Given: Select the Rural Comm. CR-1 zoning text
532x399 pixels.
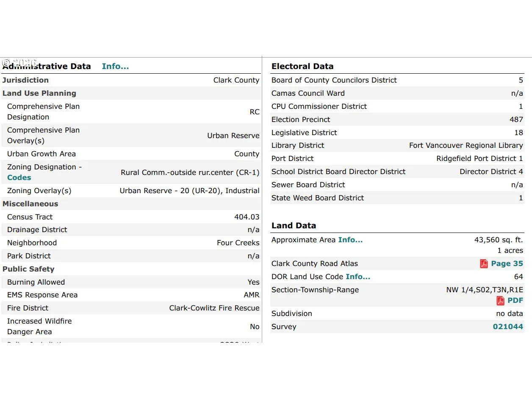Looking at the screenshot, I should (190, 172).
